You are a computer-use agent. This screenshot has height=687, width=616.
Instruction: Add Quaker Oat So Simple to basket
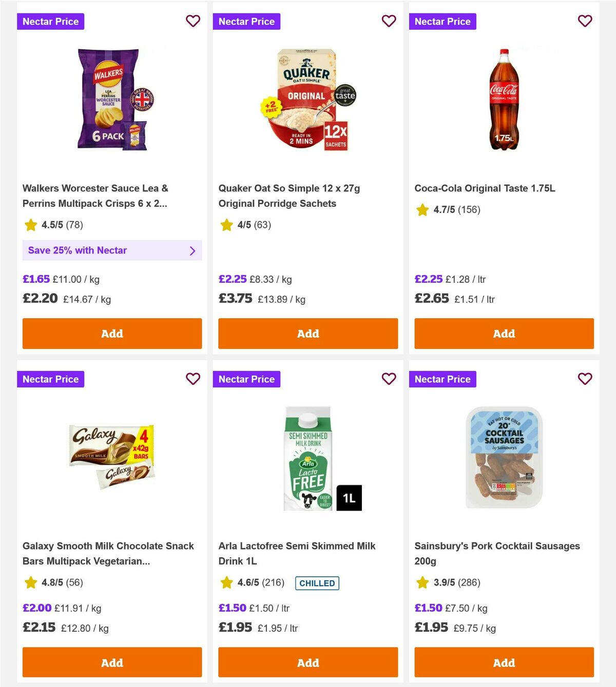308,333
